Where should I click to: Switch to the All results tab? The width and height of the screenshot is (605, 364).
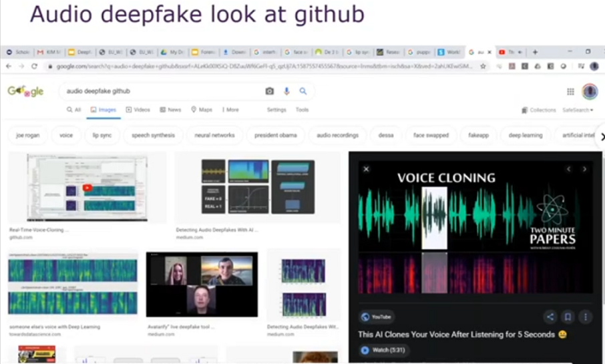[x=73, y=110]
